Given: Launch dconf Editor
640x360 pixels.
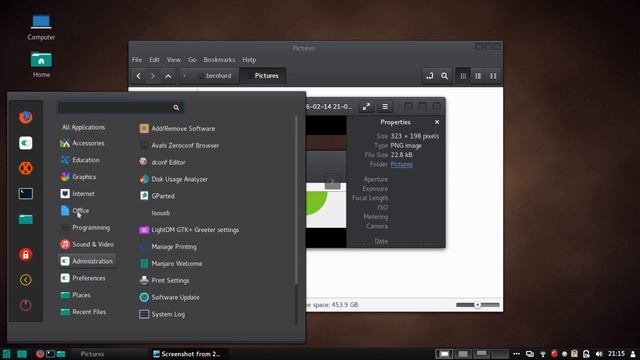Looking at the screenshot, I should [x=162, y=162].
